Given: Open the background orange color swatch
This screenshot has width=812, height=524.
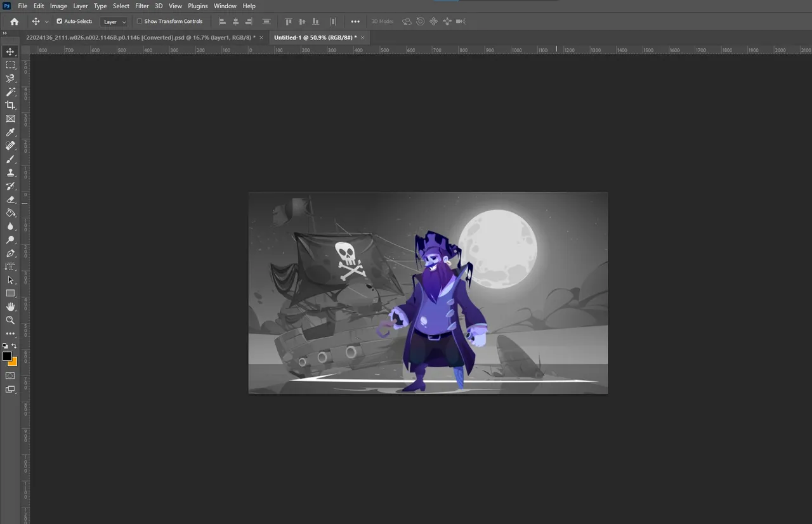Looking at the screenshot, I should (14, 362).
